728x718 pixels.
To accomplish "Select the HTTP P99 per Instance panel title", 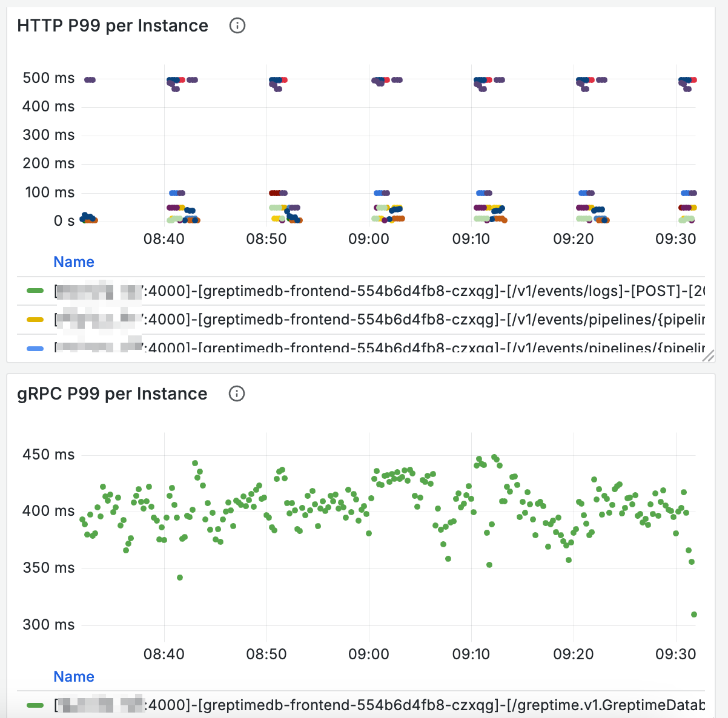I will pyautogui.click(x=112, y=25).
